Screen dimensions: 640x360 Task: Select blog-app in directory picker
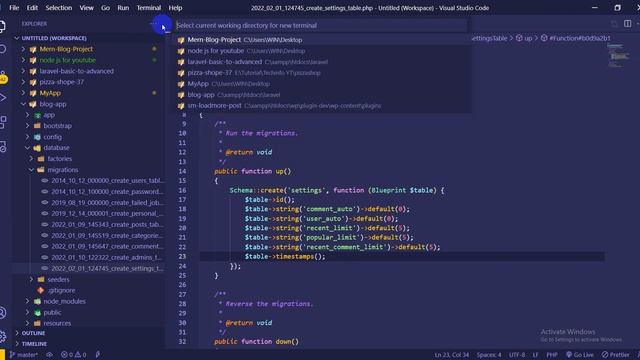321,95
